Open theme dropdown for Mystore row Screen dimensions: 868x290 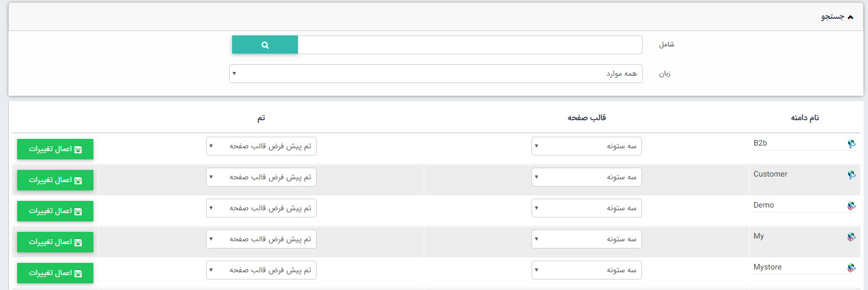[261, 270]
